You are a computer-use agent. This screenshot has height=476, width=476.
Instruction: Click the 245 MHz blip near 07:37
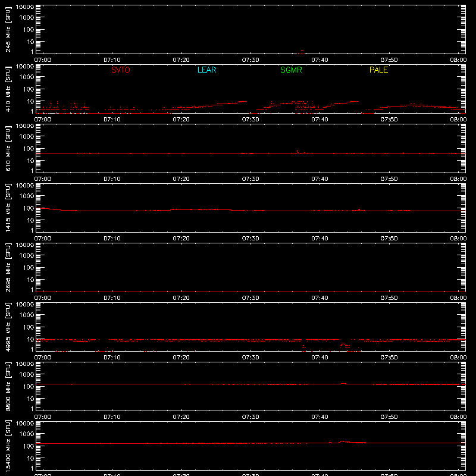coord(302,52)
